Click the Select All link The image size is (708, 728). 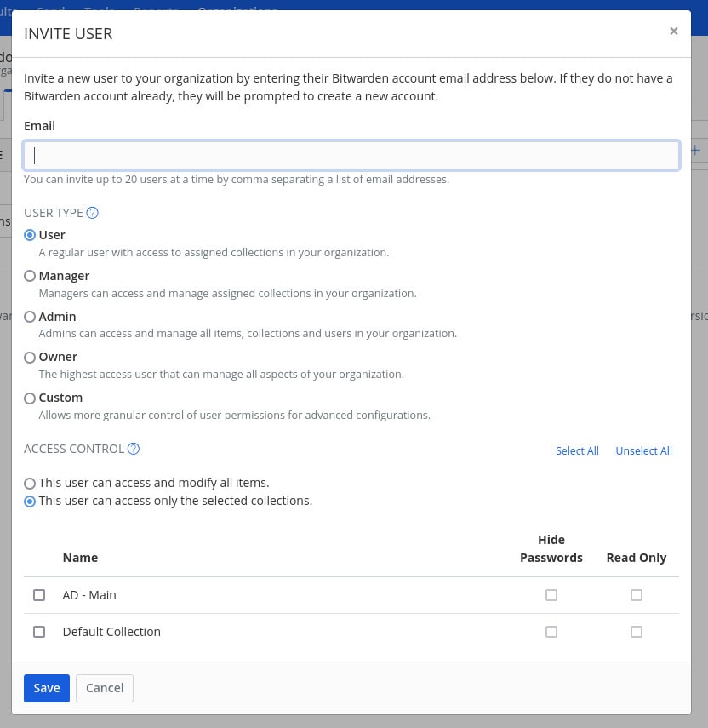tap(577, 450)
